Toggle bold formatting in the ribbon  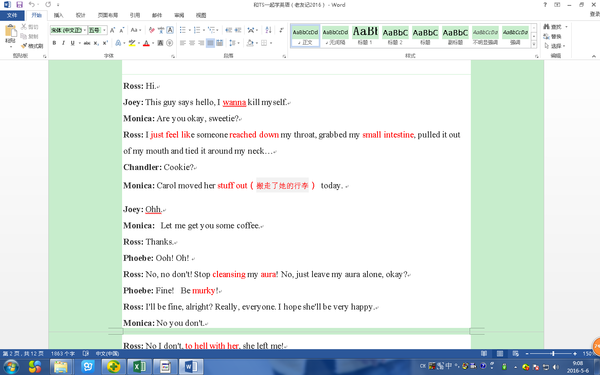[54, 43]
